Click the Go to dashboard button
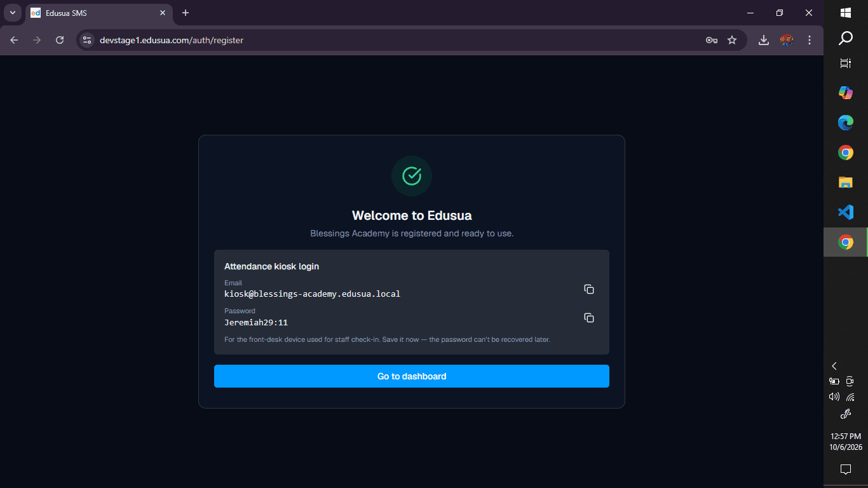 tap(412, 376)
